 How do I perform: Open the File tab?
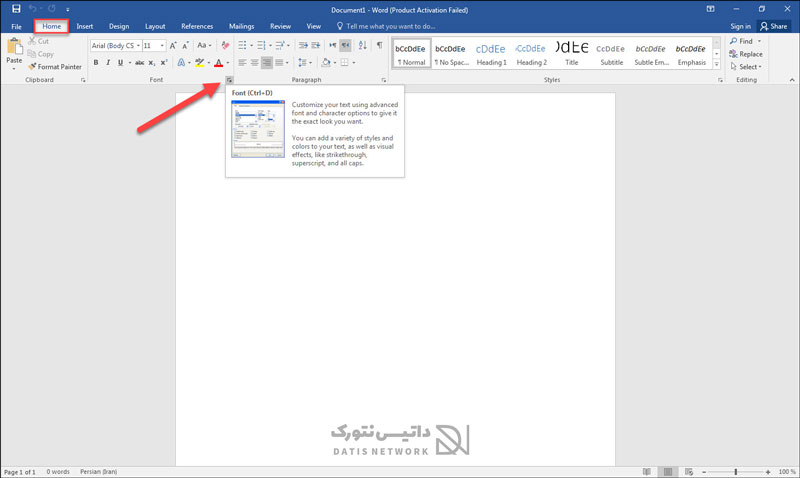[16, 27]
